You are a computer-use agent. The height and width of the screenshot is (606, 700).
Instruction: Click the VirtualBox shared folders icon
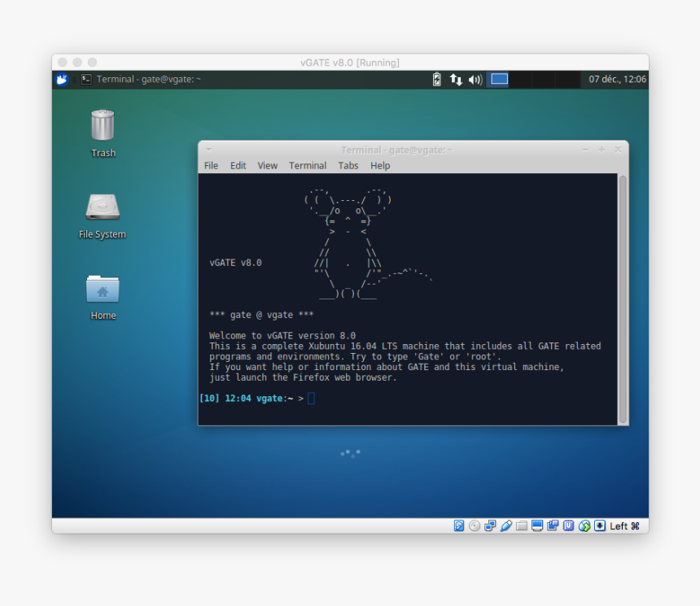(x=522, y=525)
